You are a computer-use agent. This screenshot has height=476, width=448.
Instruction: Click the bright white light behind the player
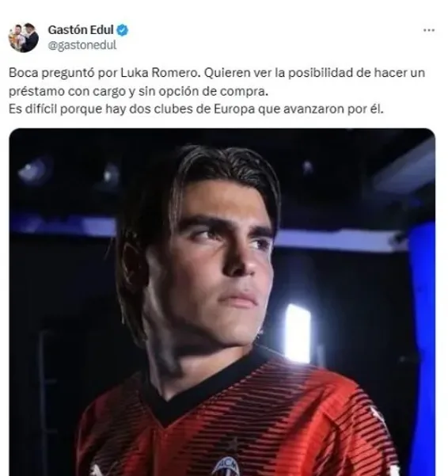(x=298, y=333)
